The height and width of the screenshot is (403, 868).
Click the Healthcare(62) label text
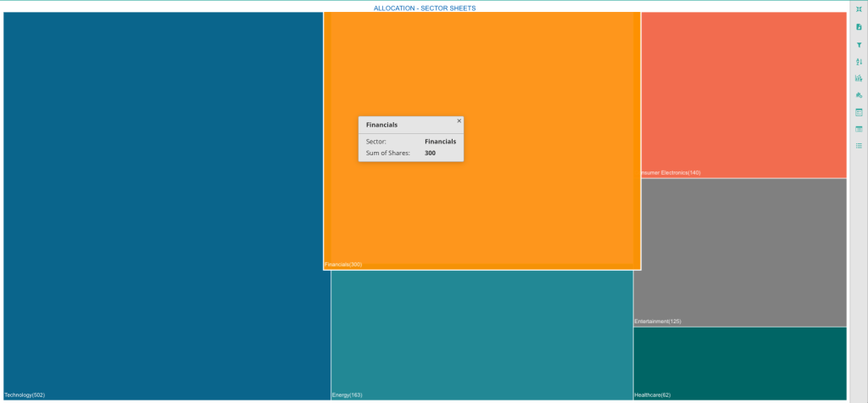tap(652, 395)
